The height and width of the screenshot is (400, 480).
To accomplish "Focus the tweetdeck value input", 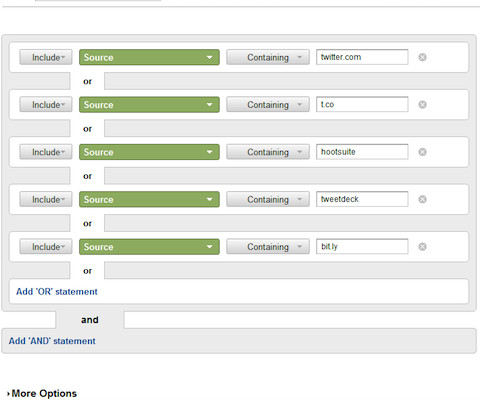I will click(x=362, y=199).
